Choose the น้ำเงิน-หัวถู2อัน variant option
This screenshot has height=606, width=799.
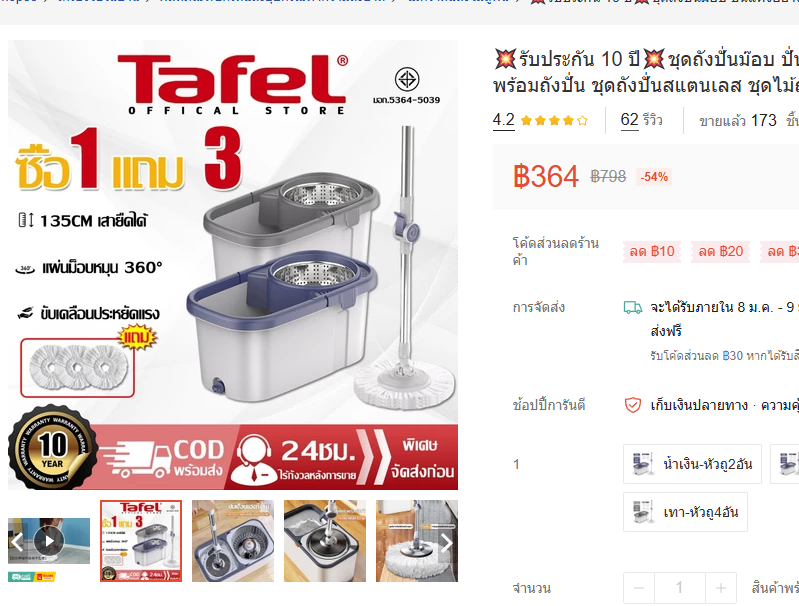[x=692, y=464]
